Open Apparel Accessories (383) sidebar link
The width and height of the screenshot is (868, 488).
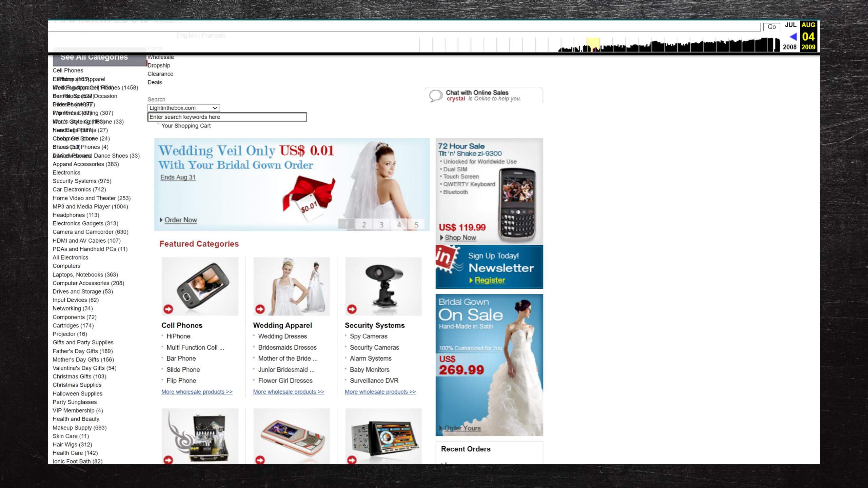[x=86, y=164]
